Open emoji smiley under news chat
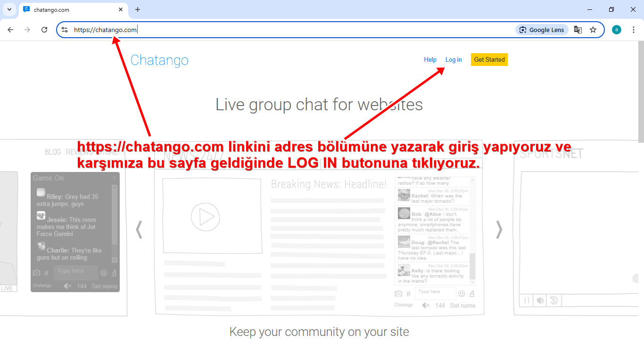 [x=462, y=294]
